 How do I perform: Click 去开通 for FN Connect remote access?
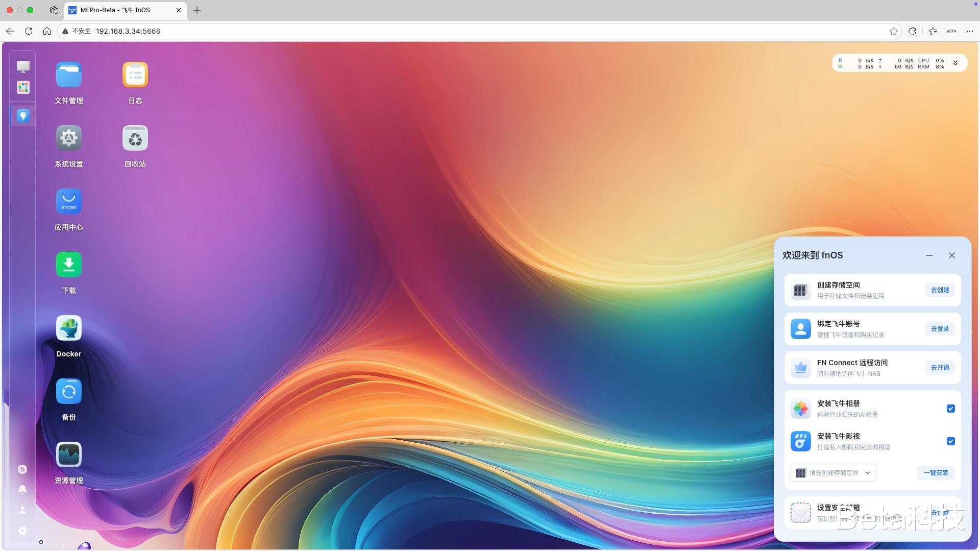coord(940,368)
